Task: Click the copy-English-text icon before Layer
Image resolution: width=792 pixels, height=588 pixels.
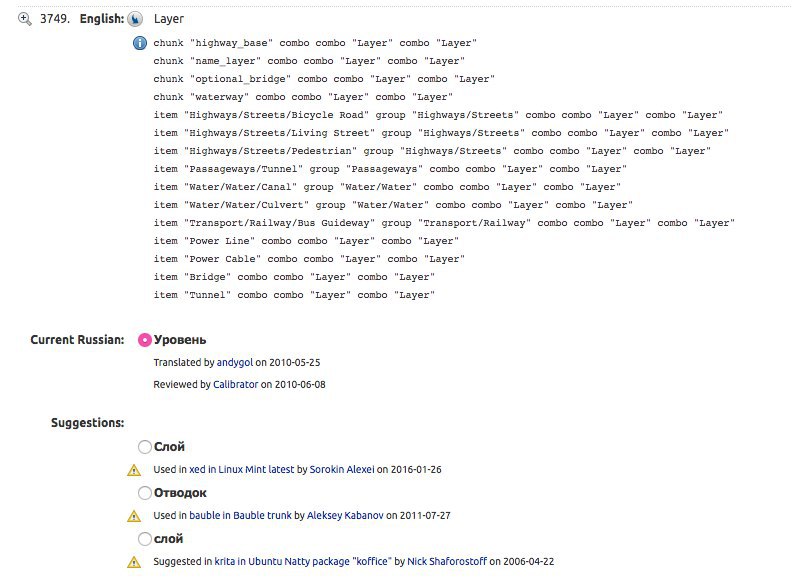Action: pos(135,19)
